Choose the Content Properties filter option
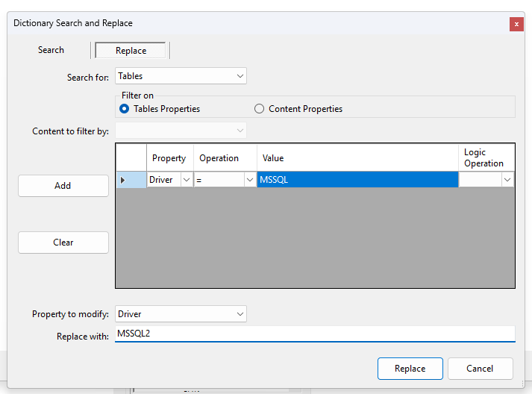This screenshot has height=394, width=532. (260, 109)
